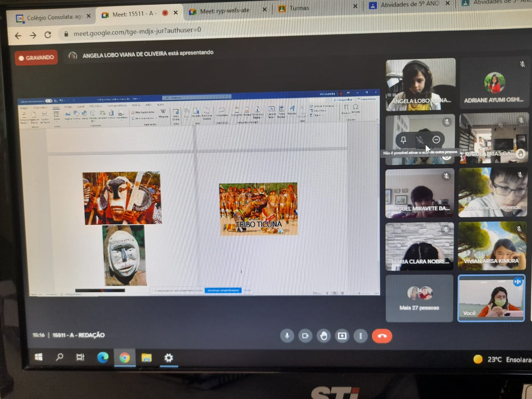Viewport: 532px width, 399px height.
Task: Select Enzo Almeida Rezende video tile
Action: pyautogui.click(x=493, y=192)
